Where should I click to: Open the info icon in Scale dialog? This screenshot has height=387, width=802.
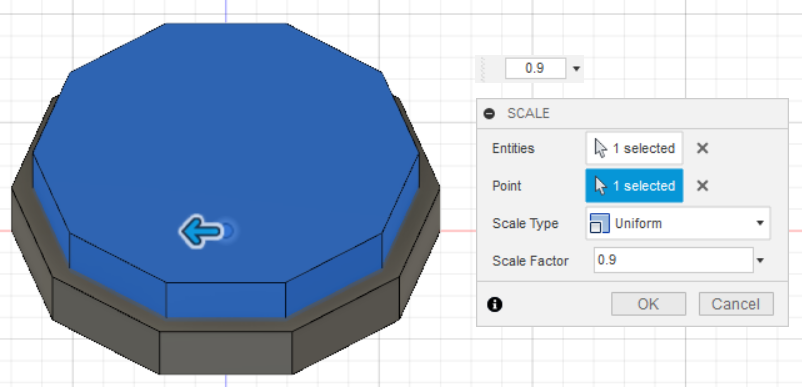495,305
